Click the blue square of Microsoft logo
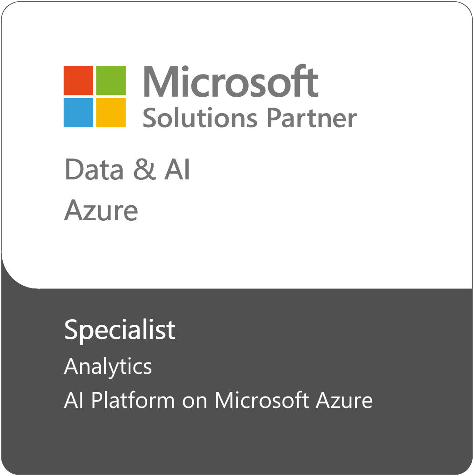 click(78, 113)
